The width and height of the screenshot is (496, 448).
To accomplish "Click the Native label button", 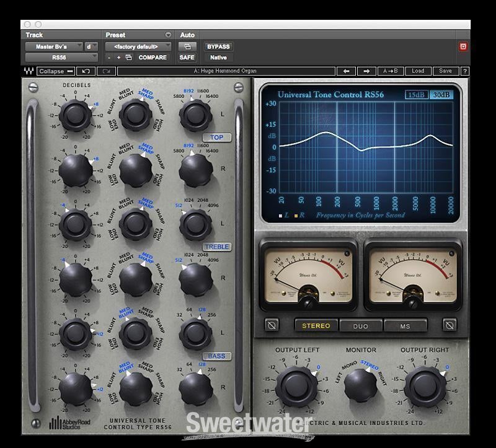I will click(x=218, y=58).
